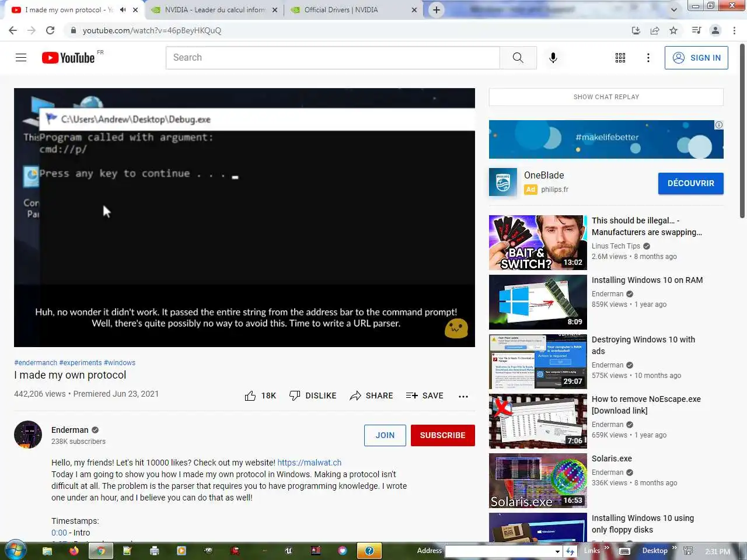The image size is (747, 560).
Task: Subscribe to Enderman
Action: pos(443,435)
